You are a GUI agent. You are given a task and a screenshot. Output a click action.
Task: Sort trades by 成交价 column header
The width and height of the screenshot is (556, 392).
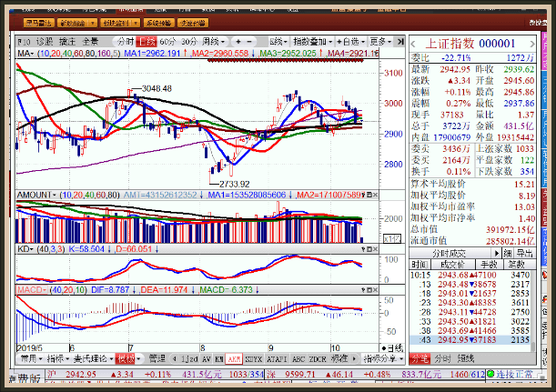(452, 265)
